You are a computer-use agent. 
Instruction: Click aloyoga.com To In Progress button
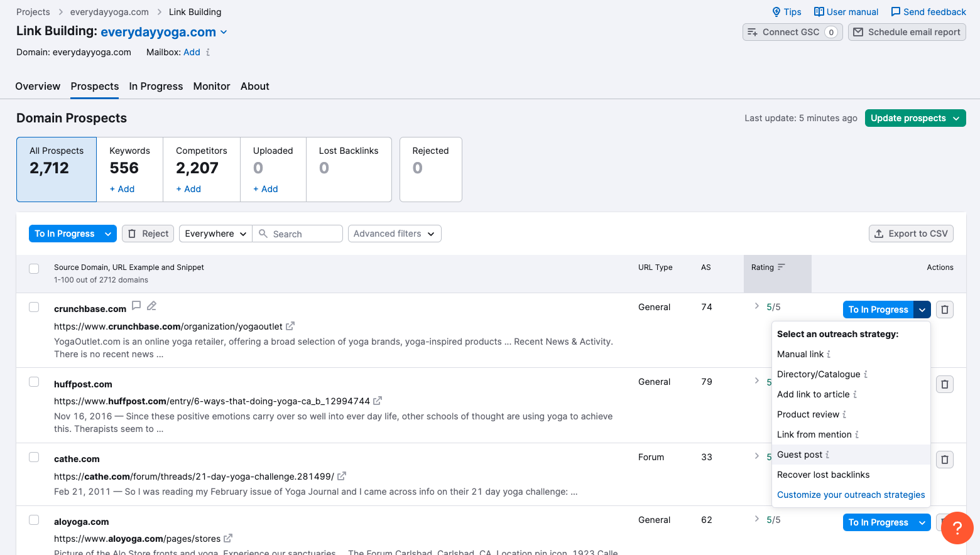pyautogui.click(x=878, y=522)
